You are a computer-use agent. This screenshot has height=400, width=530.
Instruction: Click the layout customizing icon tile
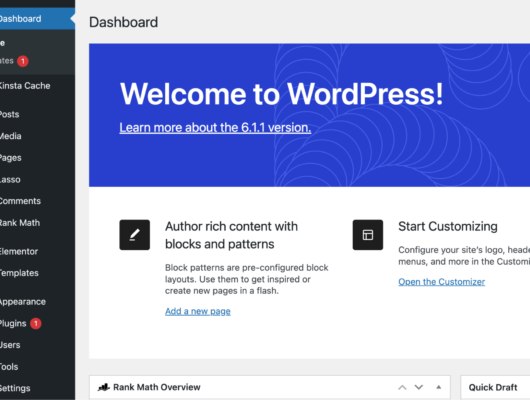(x=368, y=235)
